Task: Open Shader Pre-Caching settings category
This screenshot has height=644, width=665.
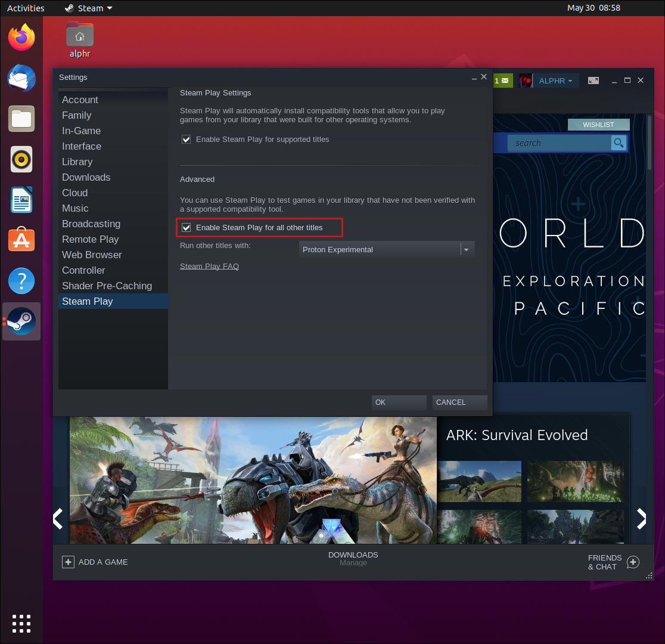Action: 113,286
